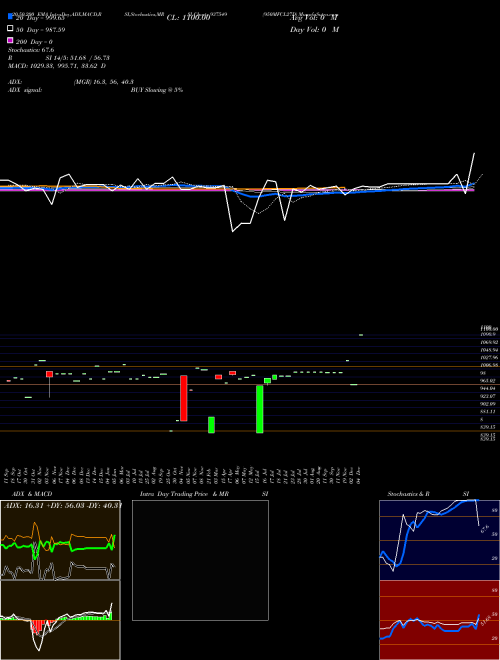Click the shorter green candlestick near chart bottom

point(211,425)
